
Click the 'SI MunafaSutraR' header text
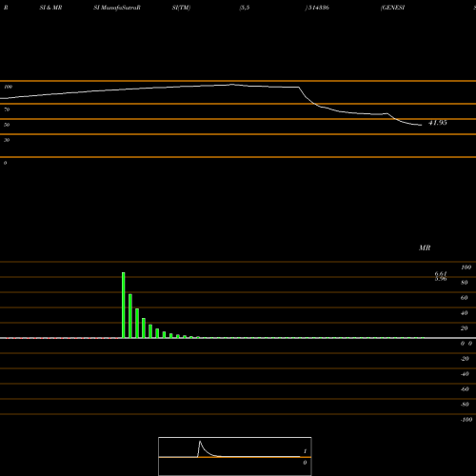click(x=117, y=8)
